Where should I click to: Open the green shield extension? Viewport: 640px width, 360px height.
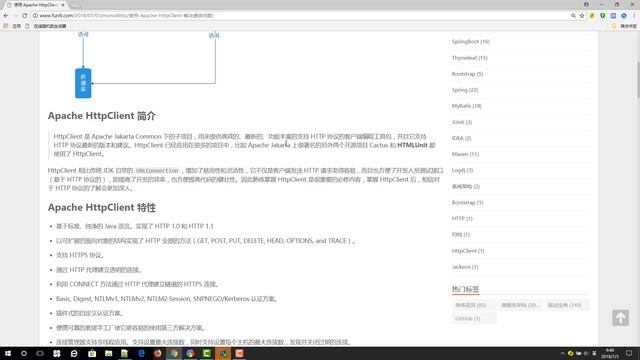coord(602,16)
